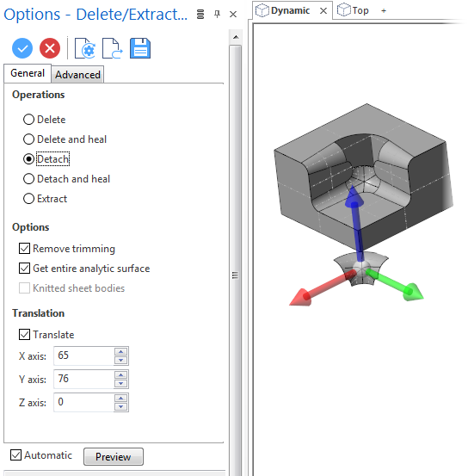Image resolution: width=468 pixels, height=476 pixels.
Task: Pin the options panel with pushpin icon
Action: click(217, 14)
